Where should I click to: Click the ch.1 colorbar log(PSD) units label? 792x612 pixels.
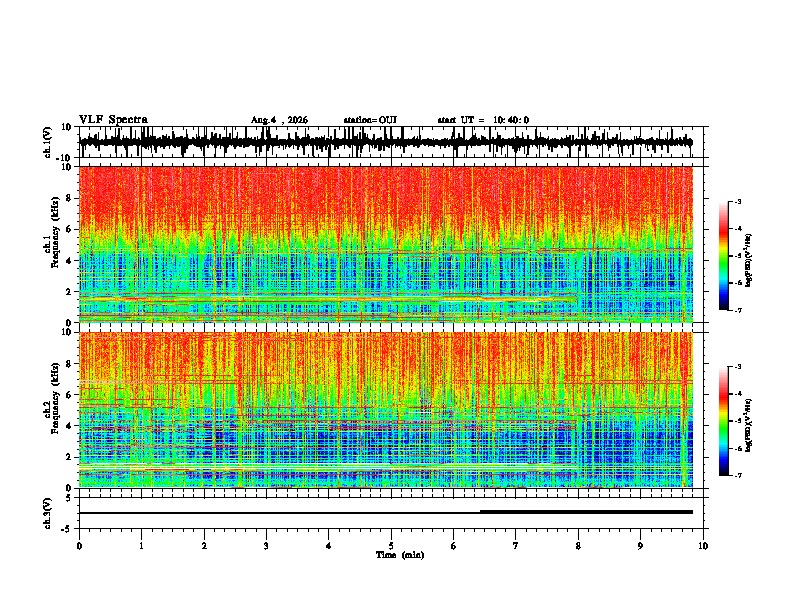749,260
